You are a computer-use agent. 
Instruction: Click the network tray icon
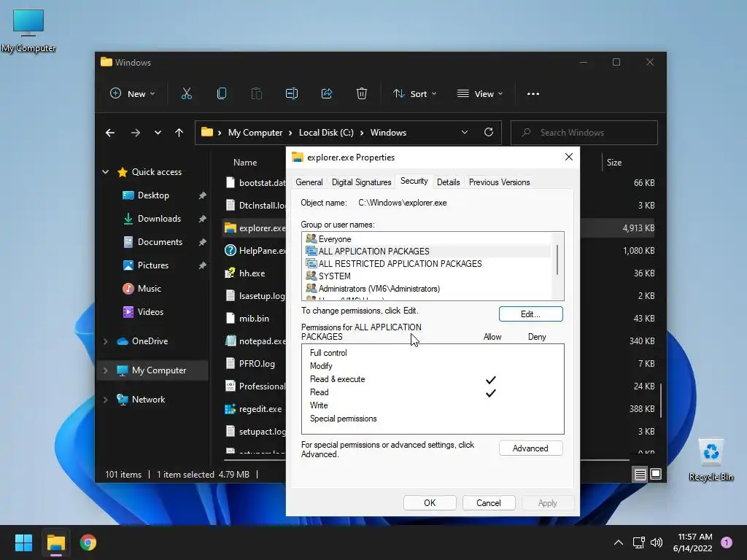pos(638,542)
